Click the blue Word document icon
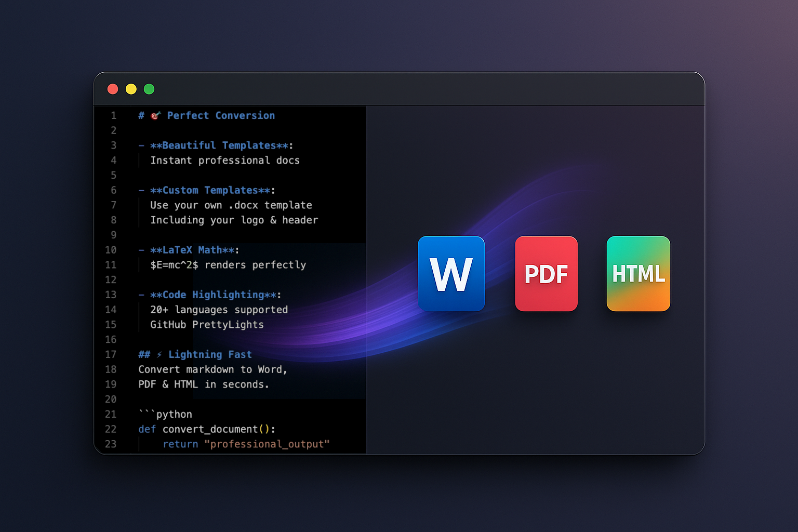 tap(451, 274)
